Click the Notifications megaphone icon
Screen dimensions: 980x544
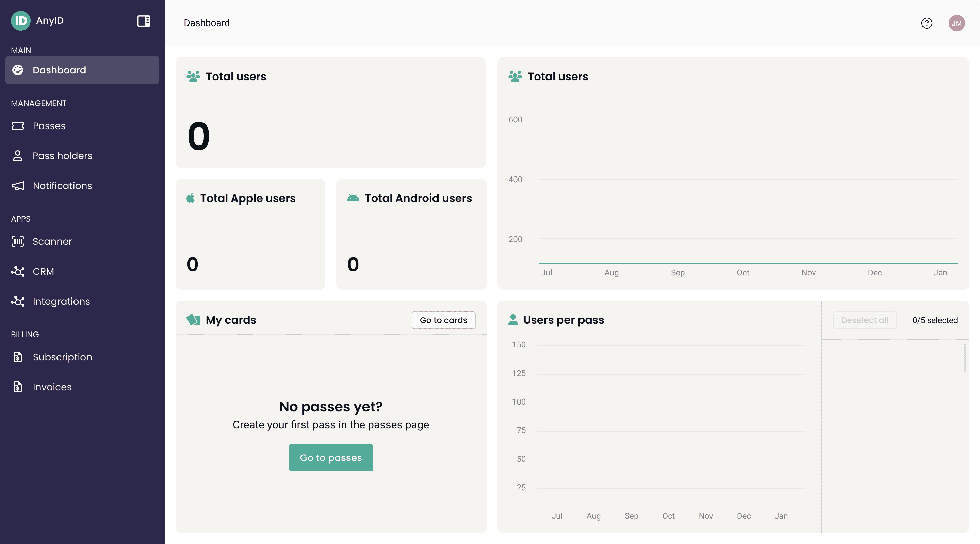click(17, 186)
